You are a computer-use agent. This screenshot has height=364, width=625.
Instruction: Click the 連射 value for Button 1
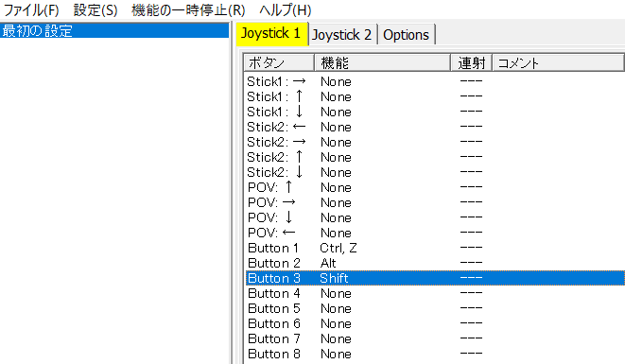pyautogui.click(x=471, y=248)
